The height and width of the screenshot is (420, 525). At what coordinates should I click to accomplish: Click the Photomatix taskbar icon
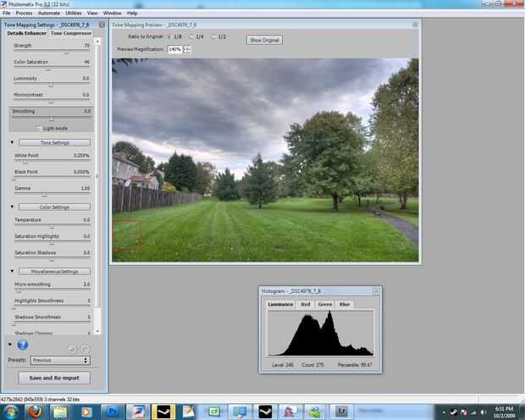[x=138, y=412]
